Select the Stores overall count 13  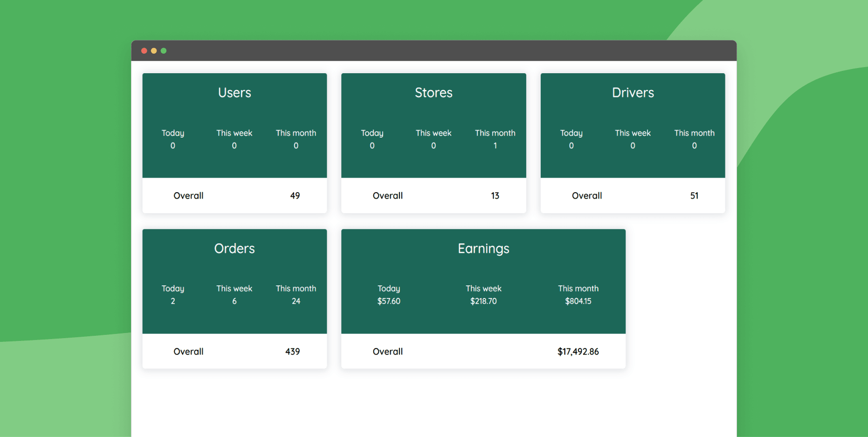tap(495, 196)
